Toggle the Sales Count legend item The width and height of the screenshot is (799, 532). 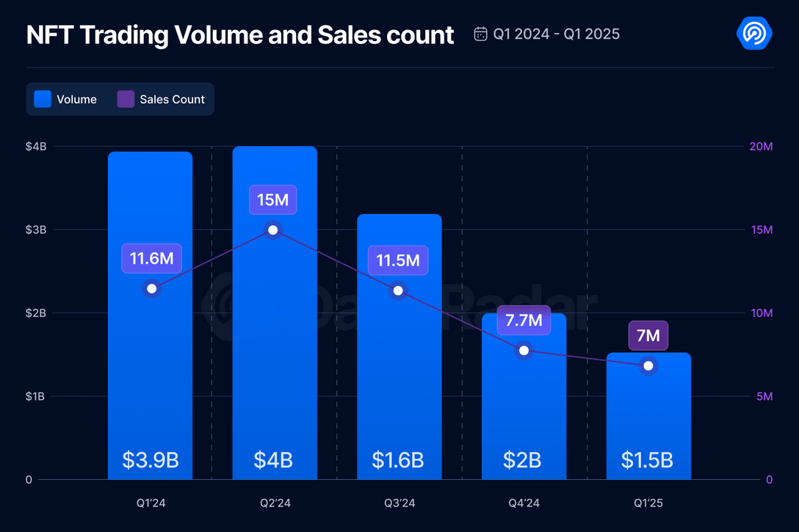(x=161, y=99)
